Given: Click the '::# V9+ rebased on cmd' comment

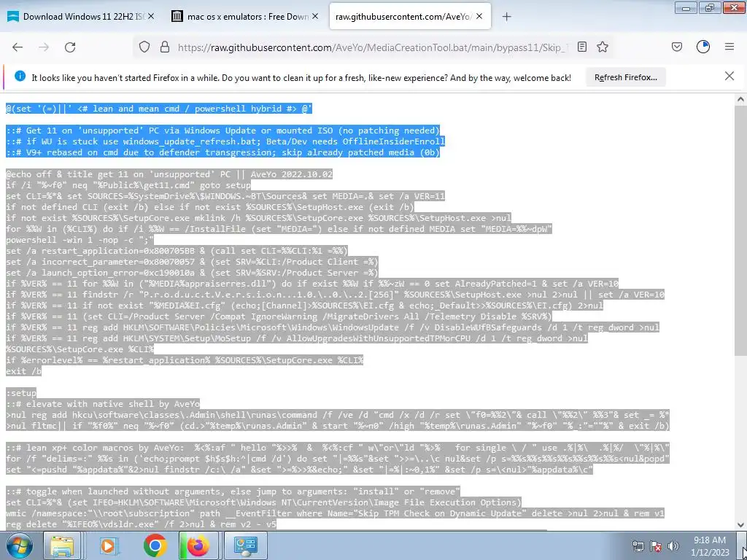Looking at the screenshot, I should click(222, 152).
